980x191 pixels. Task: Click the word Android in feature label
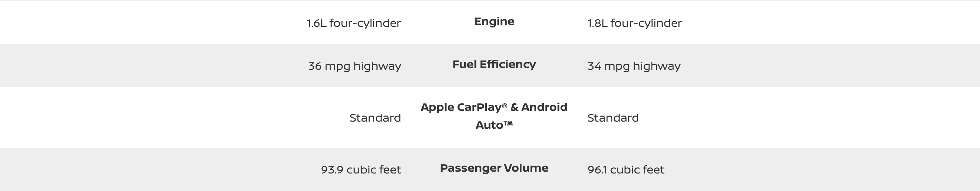[x=544, y=107]
